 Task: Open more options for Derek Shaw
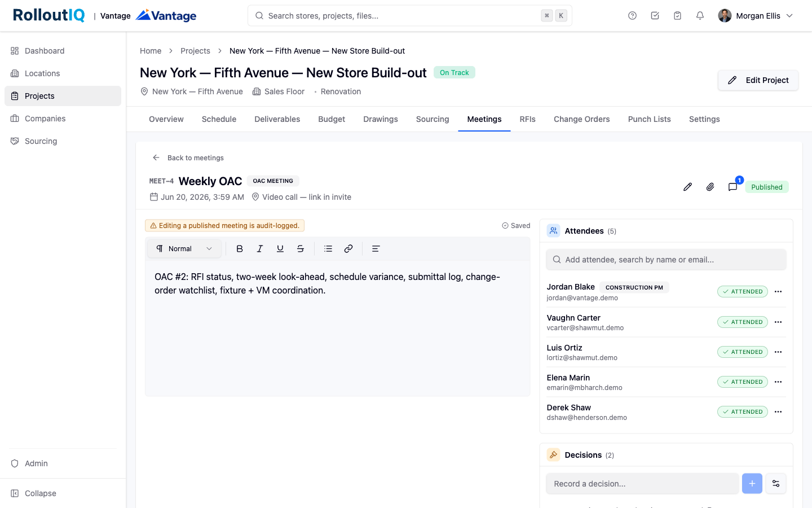[778, 412]
